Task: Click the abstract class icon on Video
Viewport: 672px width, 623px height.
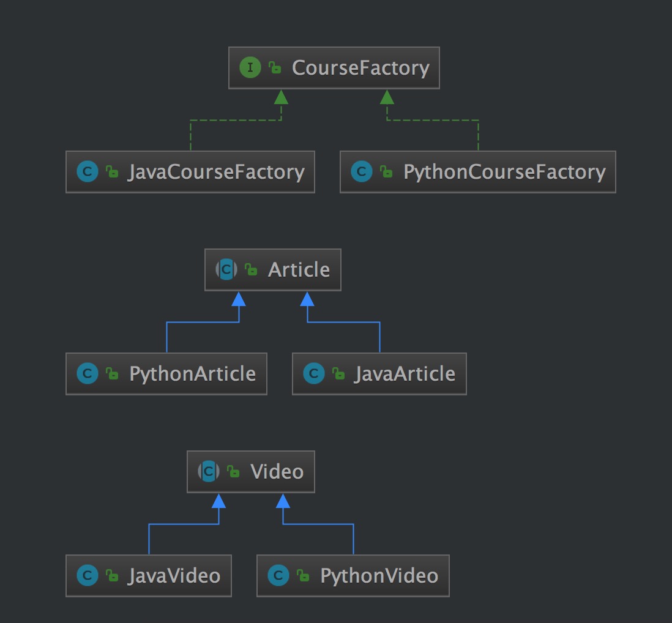Action: (x=209, y=472)
